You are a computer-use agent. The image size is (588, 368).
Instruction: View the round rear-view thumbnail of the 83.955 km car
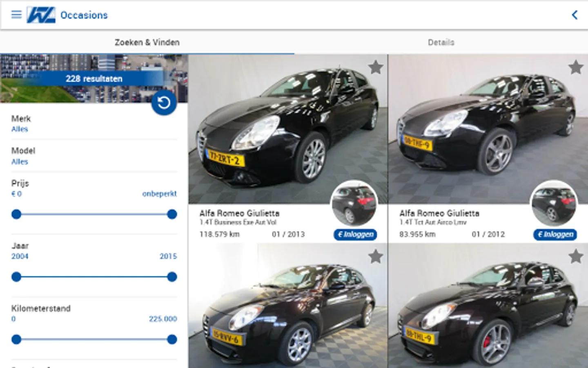554,204
